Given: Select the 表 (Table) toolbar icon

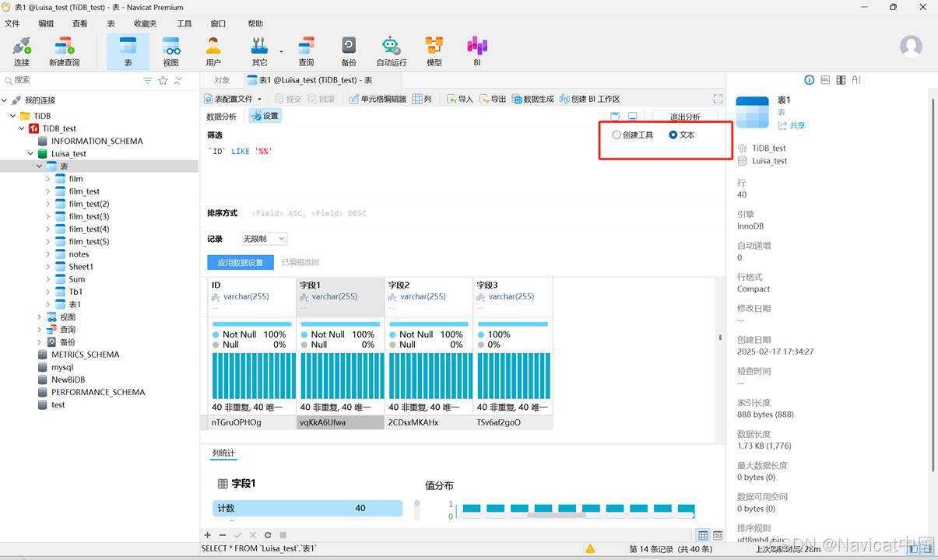Looking at the screenshot, I should 128,51.
